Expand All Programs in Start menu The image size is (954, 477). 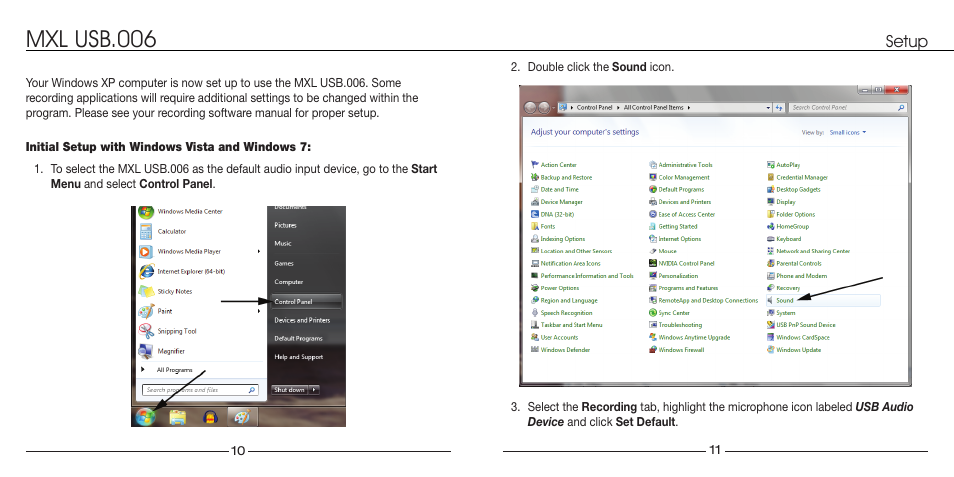pyautogui.click(x=167, y=370)
